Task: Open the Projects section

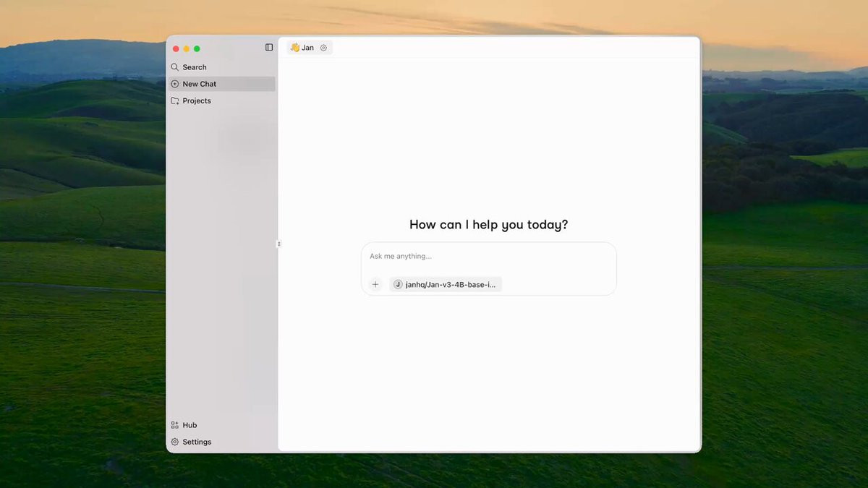Action: [x=221, y=100]
